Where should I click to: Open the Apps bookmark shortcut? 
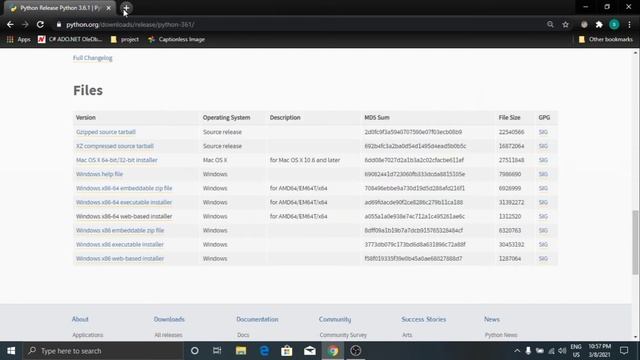tap(18, 39)
